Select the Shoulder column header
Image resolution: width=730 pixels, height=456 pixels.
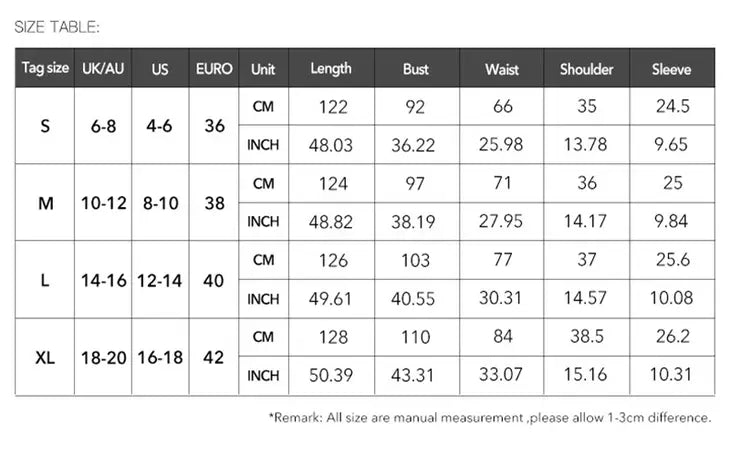(587, 69)
